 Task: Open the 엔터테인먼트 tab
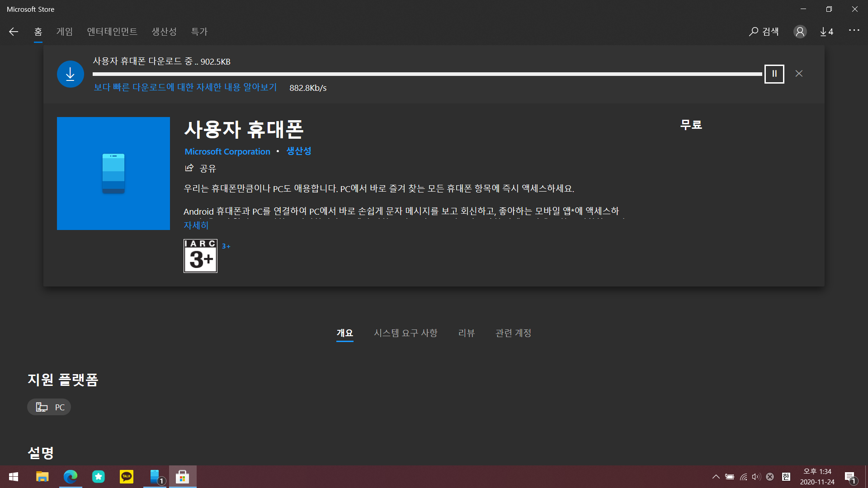112,32
